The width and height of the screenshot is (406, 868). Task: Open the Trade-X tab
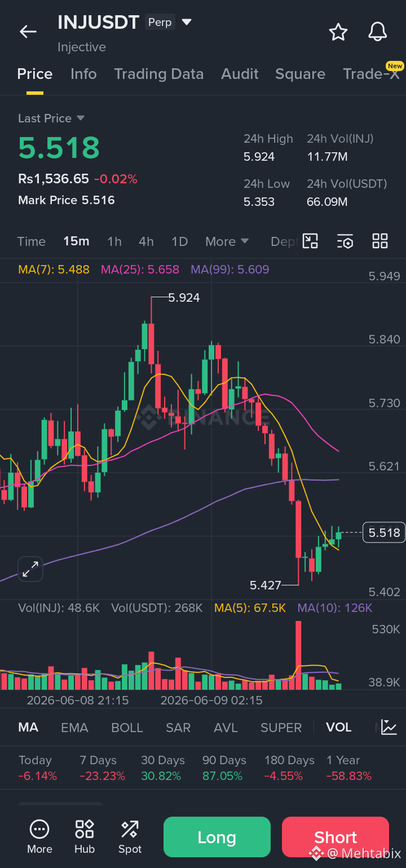pos(371,74)
